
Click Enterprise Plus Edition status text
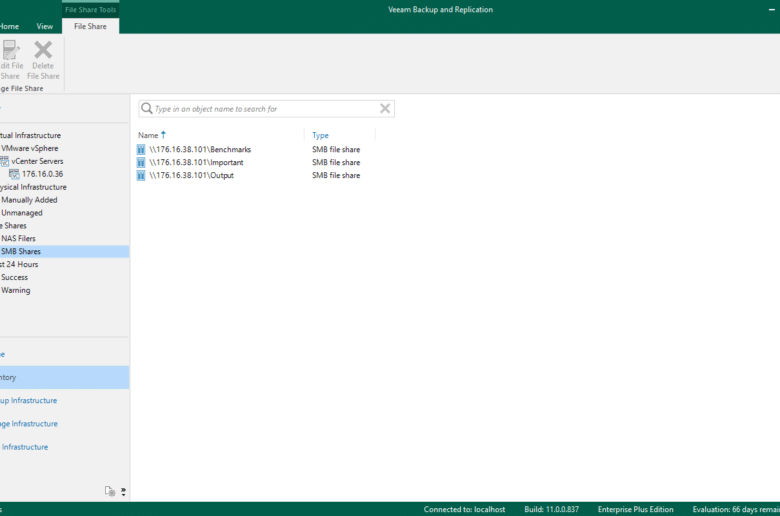[x=636, y=510]
